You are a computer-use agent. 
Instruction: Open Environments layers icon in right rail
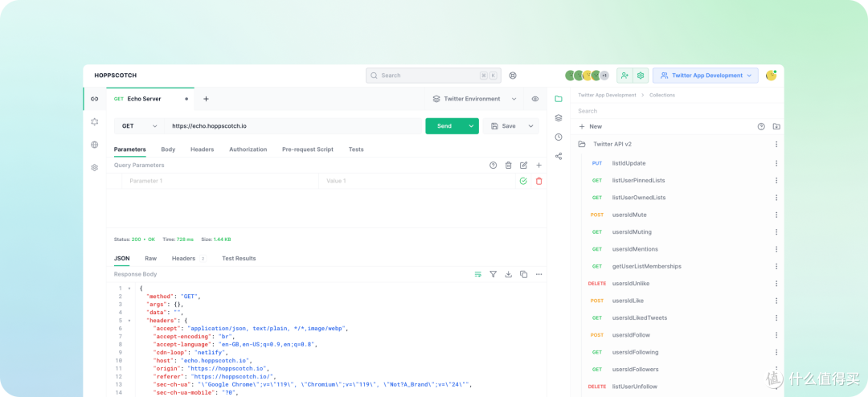pyautogui.click(x=559, y=118)
